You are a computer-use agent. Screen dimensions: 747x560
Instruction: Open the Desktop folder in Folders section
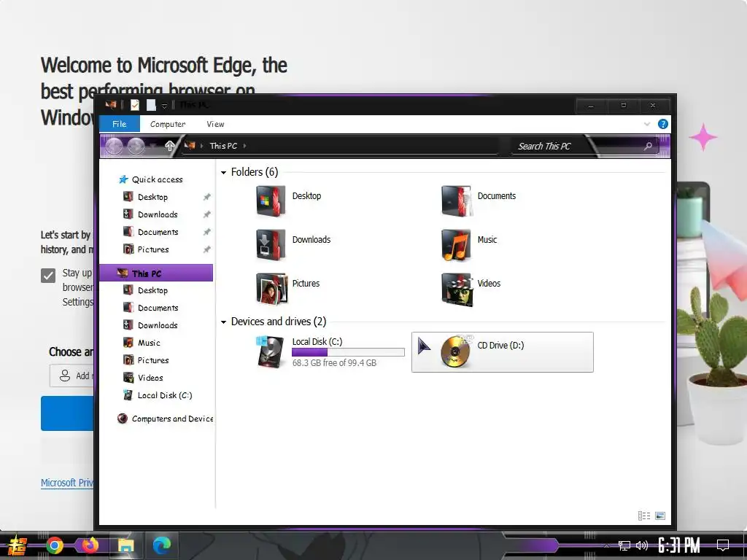289,201
